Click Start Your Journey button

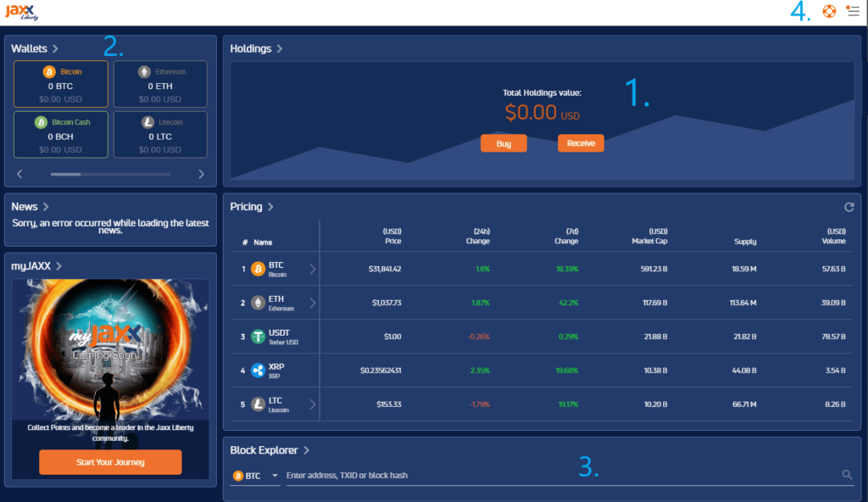(x=110, y=462)
